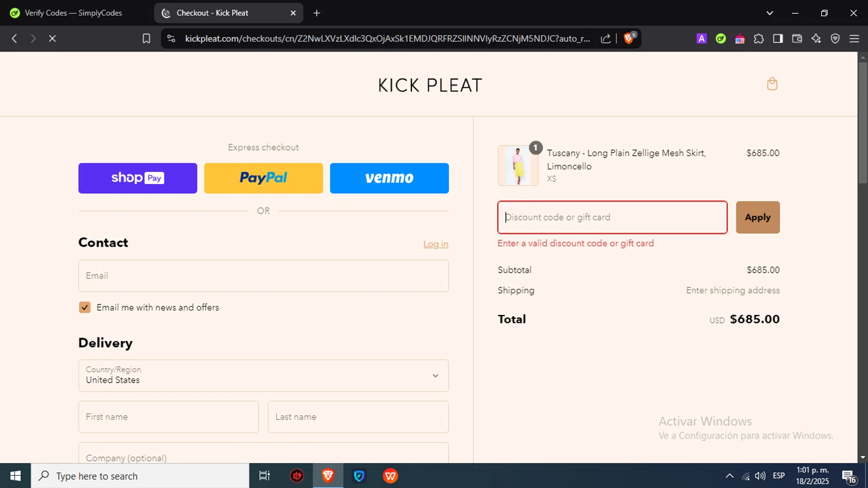Click the Tuscany skirt product thumbnail
This screenshot has width=868, height=488.
click(x=518, y=166)
